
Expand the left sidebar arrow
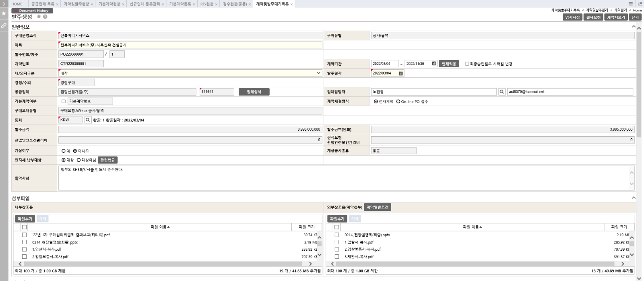(x=4, y=4)
